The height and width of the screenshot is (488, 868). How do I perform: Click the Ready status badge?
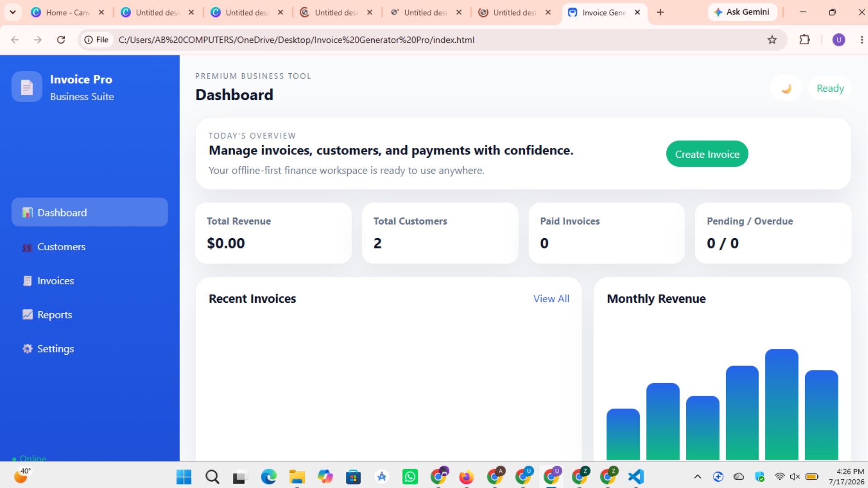click(830, 88)
